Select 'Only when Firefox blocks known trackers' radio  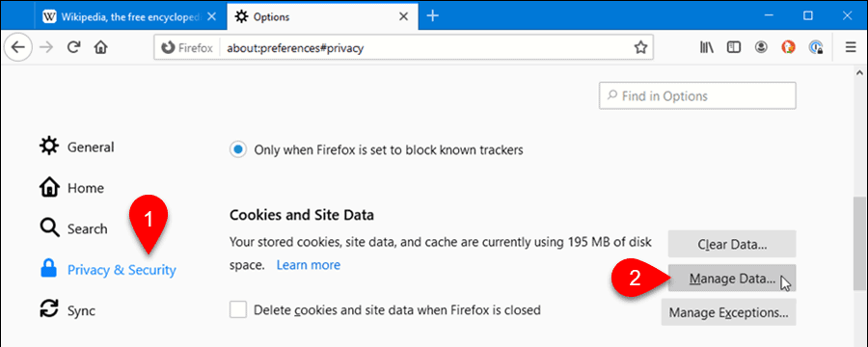238,150
